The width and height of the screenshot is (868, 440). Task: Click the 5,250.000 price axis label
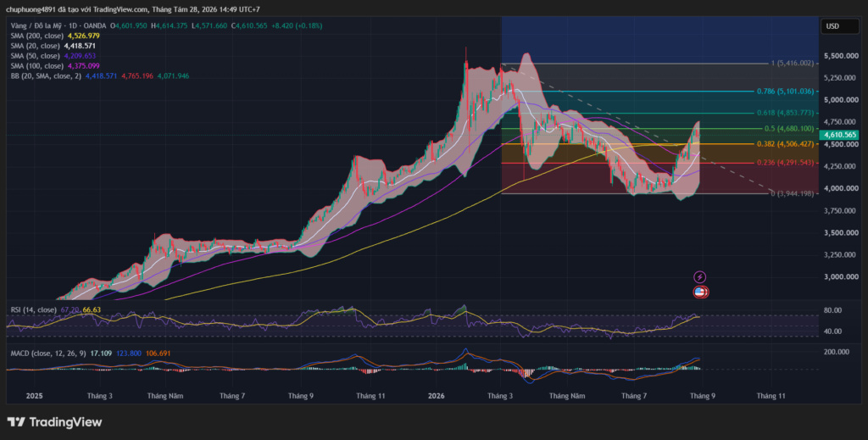coord(840,78)
